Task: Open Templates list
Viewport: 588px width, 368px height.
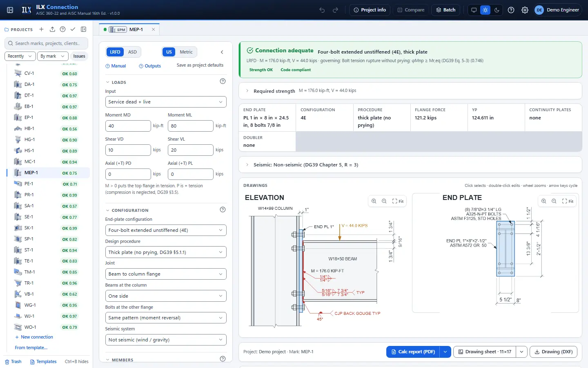Action: point(43,361)
